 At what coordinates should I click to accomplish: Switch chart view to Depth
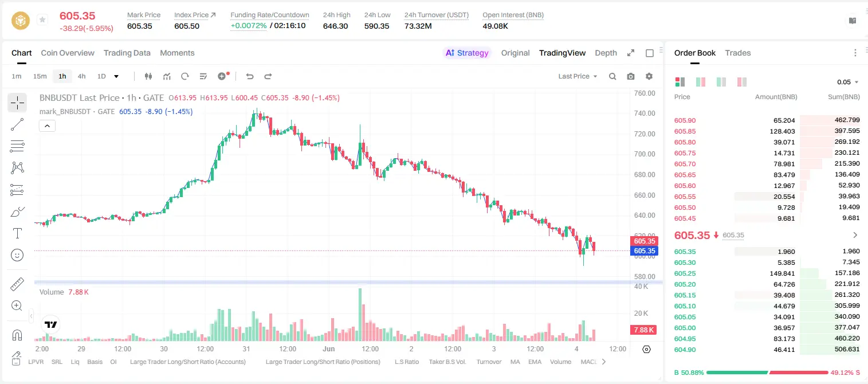coord(606,53)
